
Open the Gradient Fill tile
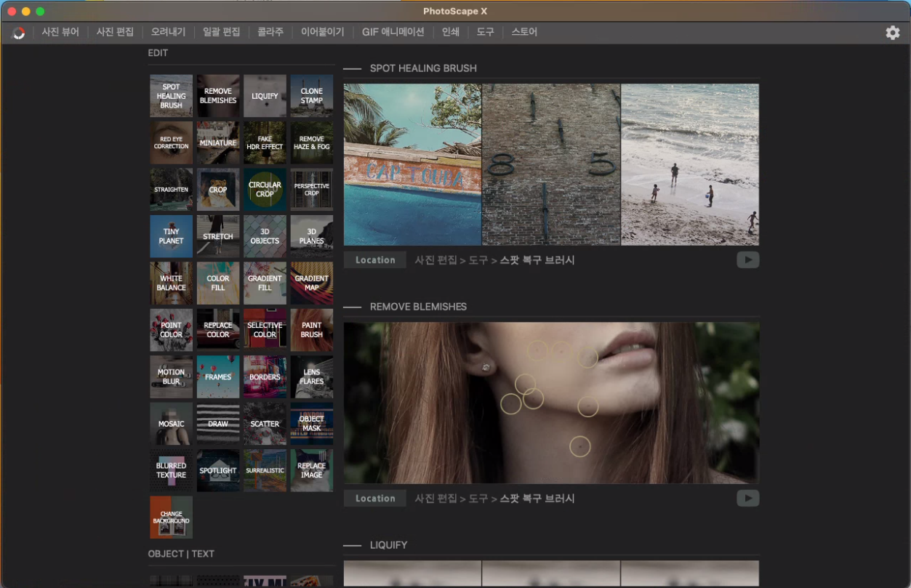[x=265, y=283]
